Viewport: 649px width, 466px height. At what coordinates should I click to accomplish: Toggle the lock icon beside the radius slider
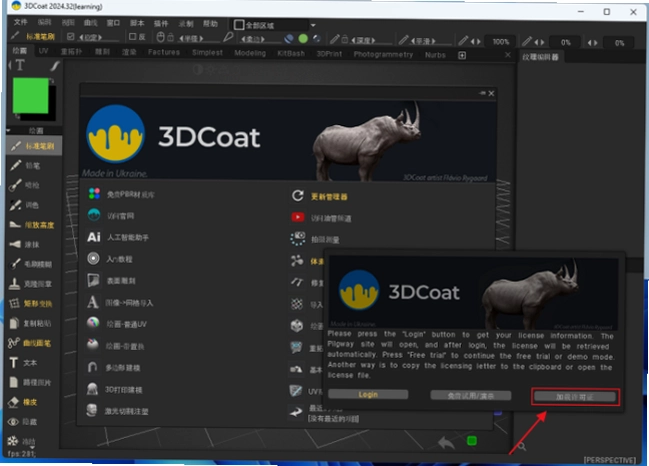(x=170, y=38)
